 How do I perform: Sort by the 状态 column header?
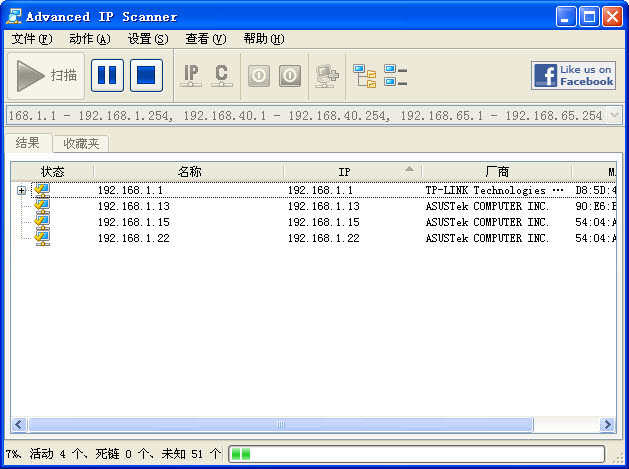tap(52, 172)
